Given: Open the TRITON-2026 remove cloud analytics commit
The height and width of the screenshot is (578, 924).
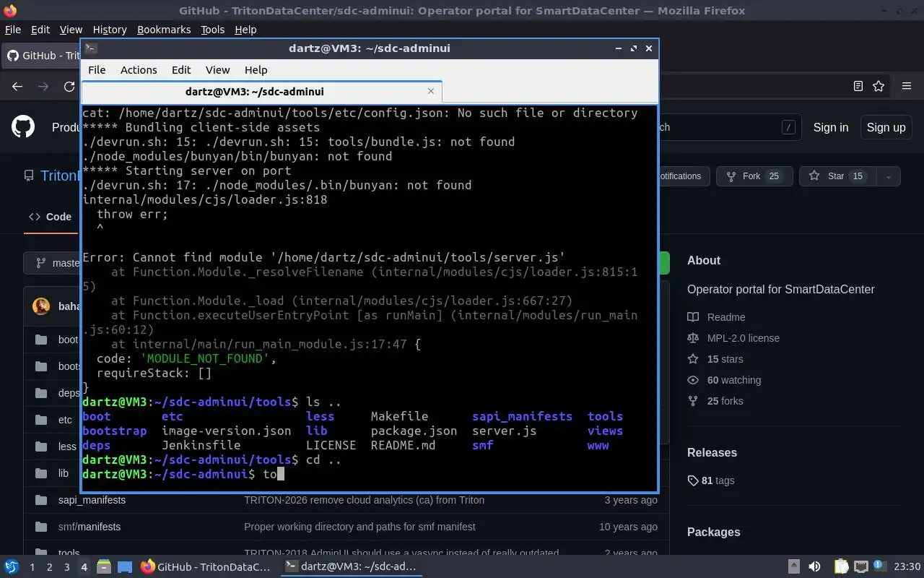Looking at the screenshot, I should coord(364,500).
